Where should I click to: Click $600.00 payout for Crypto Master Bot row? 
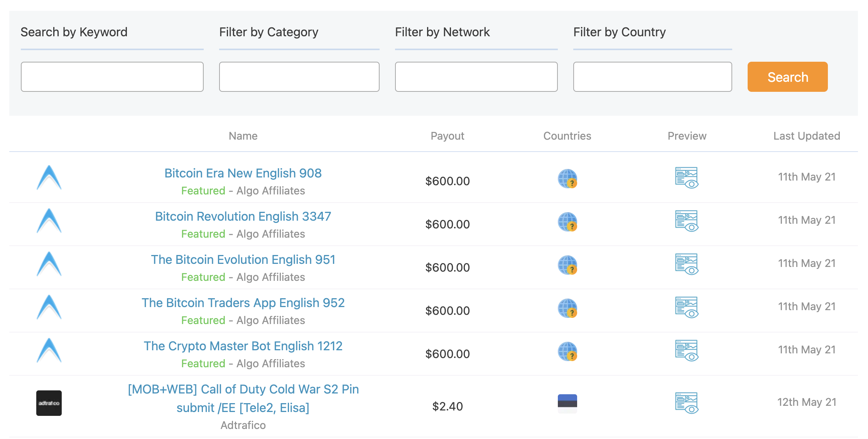tap(448, 354)
